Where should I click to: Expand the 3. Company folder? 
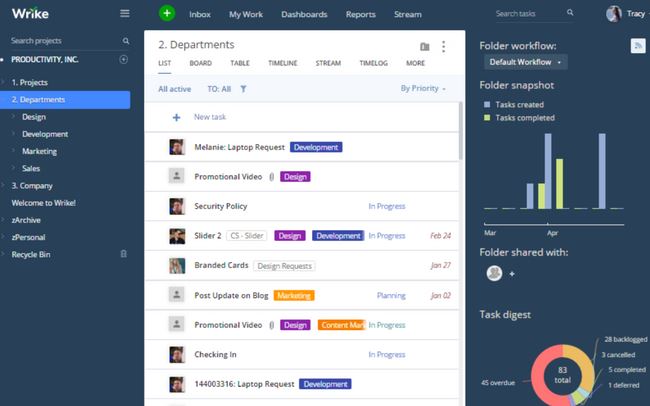pyautogui.click(x=3, y=186)
